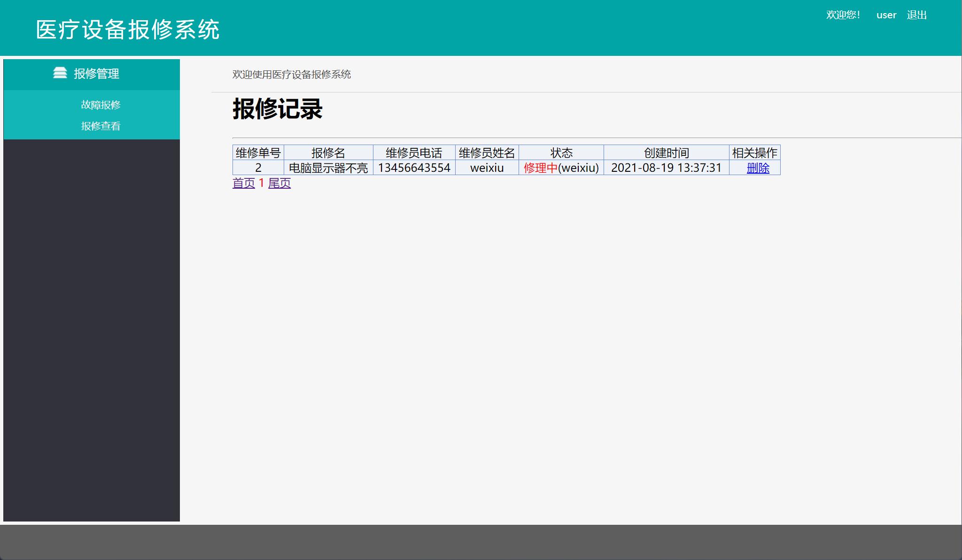Click the 医疗设备报修系统 site title
Screen dimensions: 962x560
click(x=127, y=29)
